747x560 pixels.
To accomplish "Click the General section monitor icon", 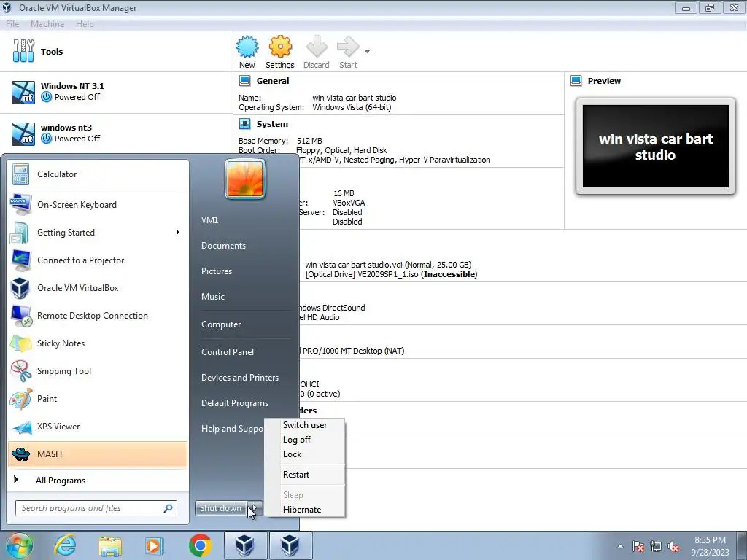I will tap(245, 80).
